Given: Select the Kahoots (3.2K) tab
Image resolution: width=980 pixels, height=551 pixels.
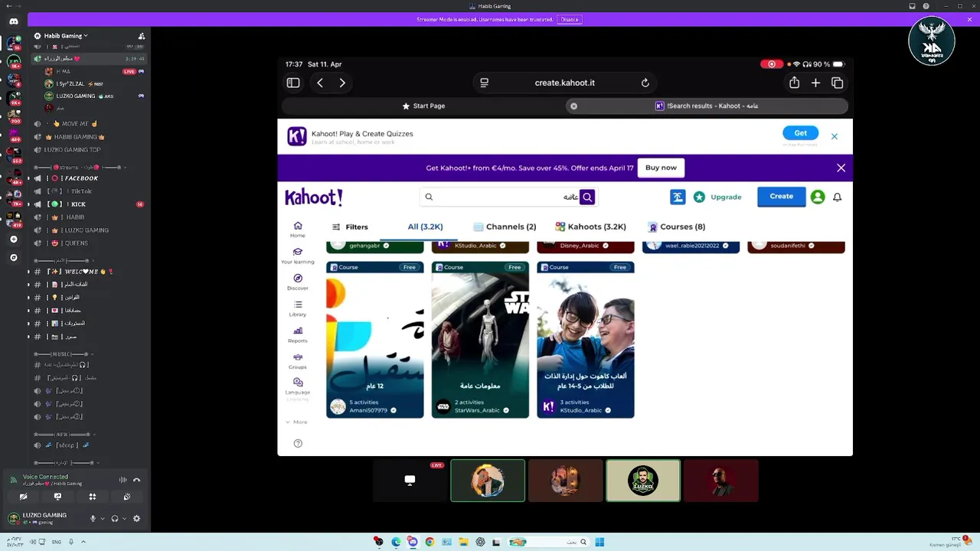Looking at the screenshot, I should [590, 227].
